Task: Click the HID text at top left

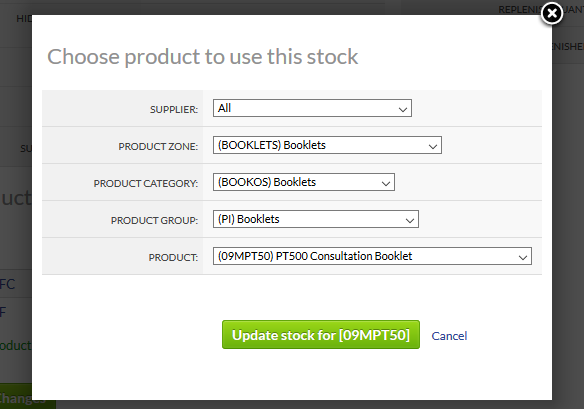Action: (24, 19)
